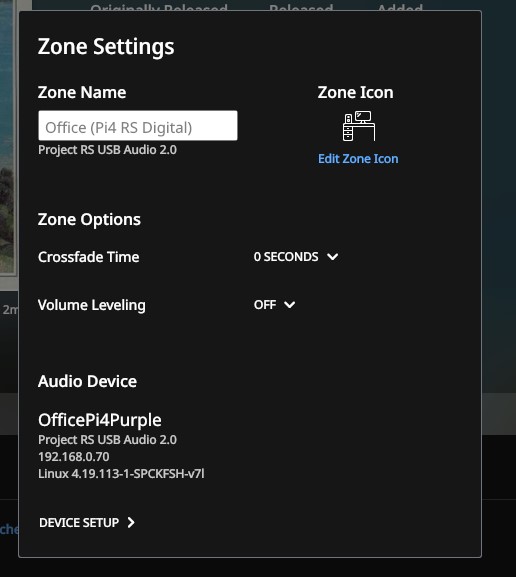
Task: Open the Crossfade Time dropdown
Action: click(x=296, y=256)
